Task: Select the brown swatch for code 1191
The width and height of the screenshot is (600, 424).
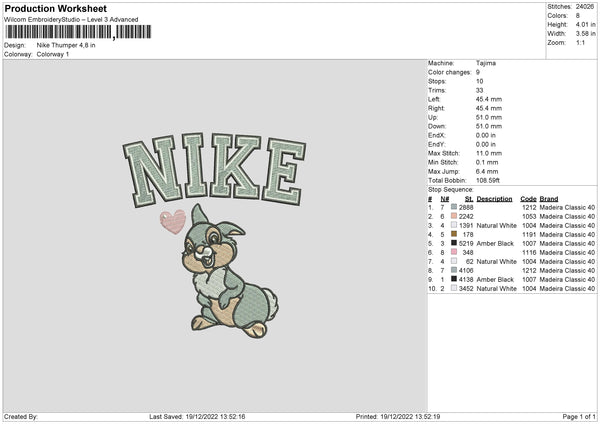Action: coord(454,234)
